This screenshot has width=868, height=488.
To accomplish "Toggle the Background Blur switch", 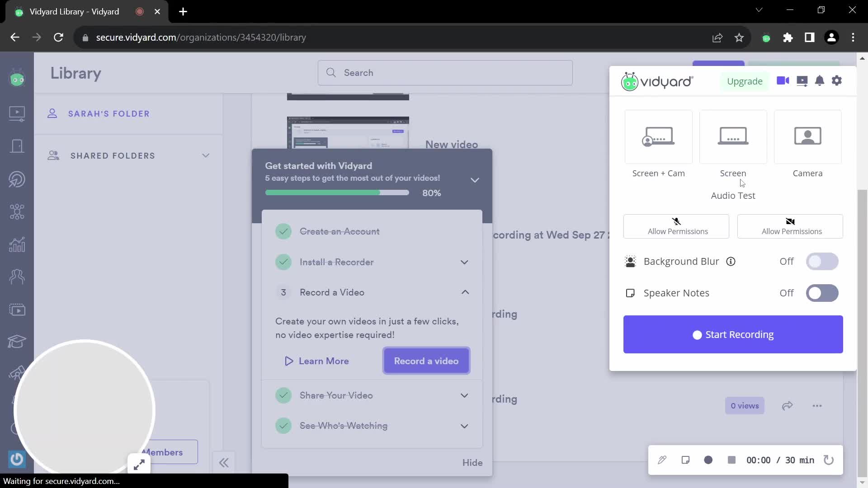I will [822, 262].
